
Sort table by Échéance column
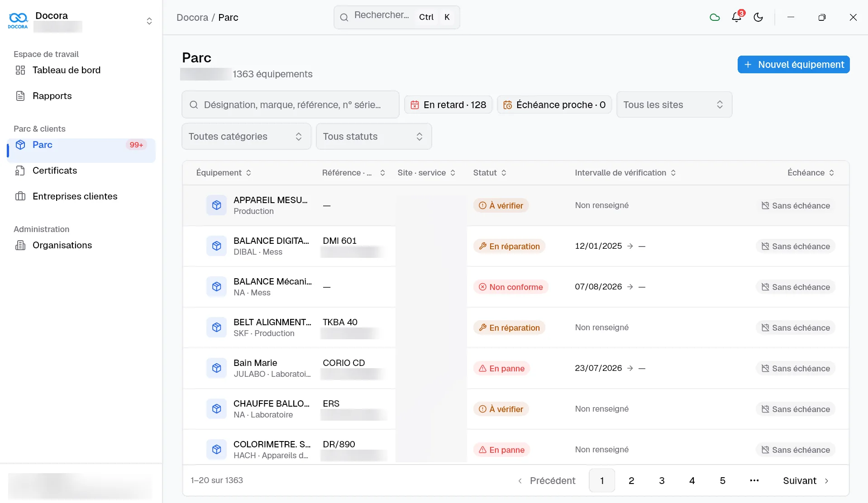point(811,172)
